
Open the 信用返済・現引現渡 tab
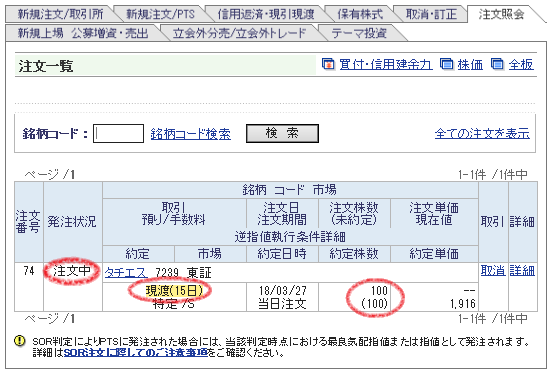(x=266, y=14)
